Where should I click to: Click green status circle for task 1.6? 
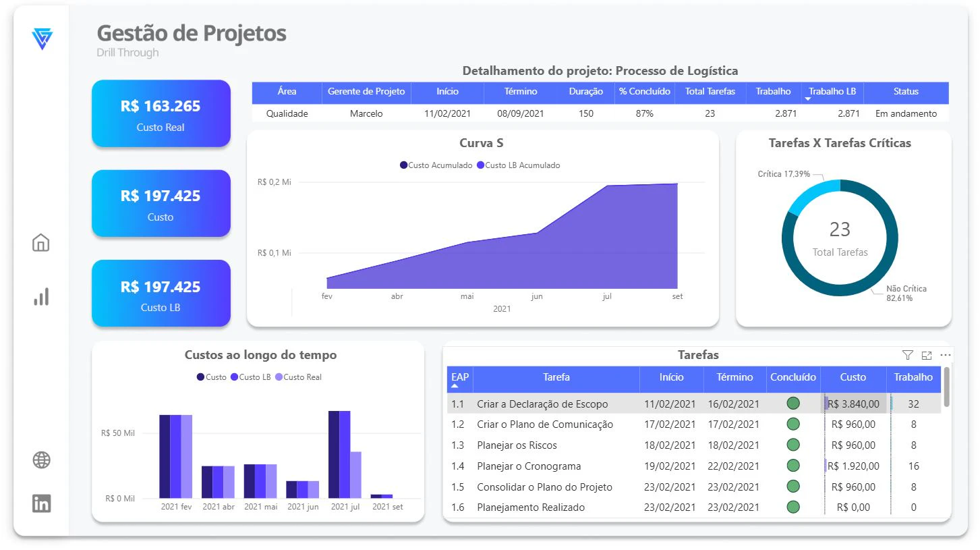793,507
